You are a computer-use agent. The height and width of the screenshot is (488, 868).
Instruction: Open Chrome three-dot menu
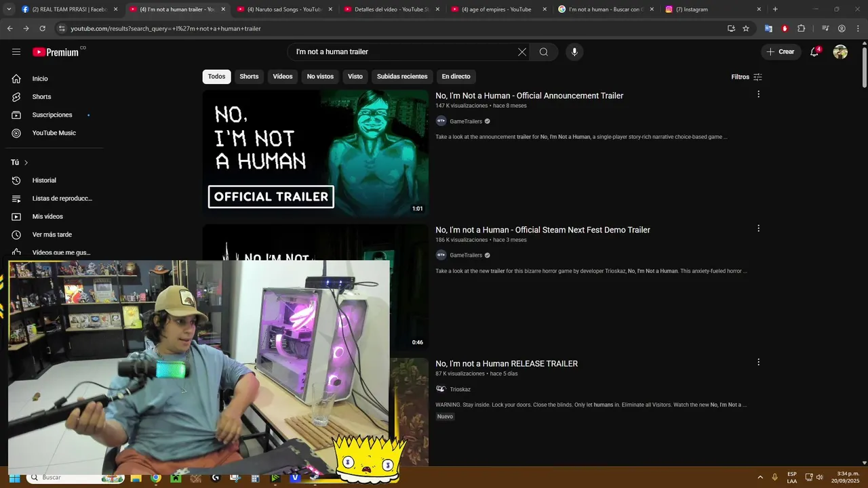(x=858, y=28)
